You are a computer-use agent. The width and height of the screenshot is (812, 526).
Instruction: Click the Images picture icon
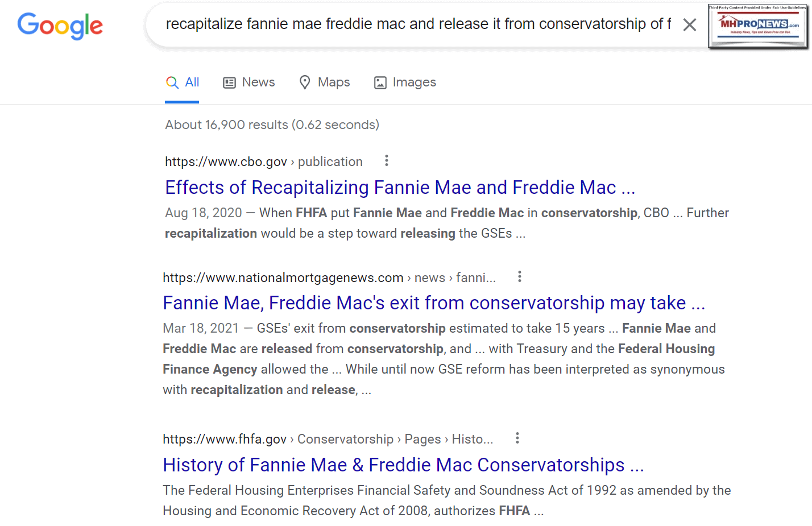point(380,83)
